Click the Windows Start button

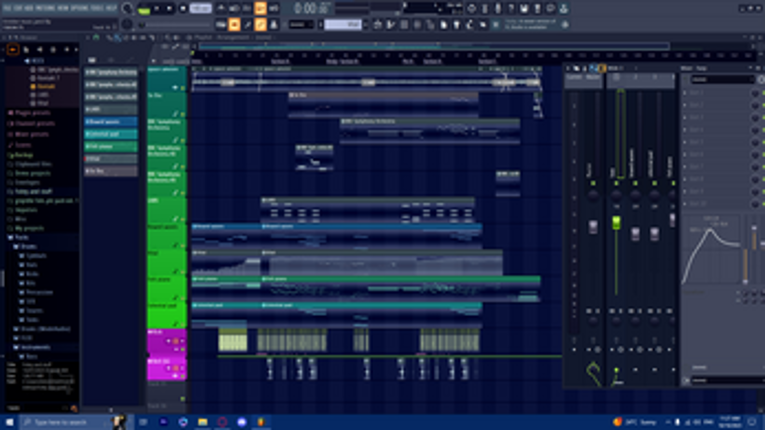(x=8, y=422)
